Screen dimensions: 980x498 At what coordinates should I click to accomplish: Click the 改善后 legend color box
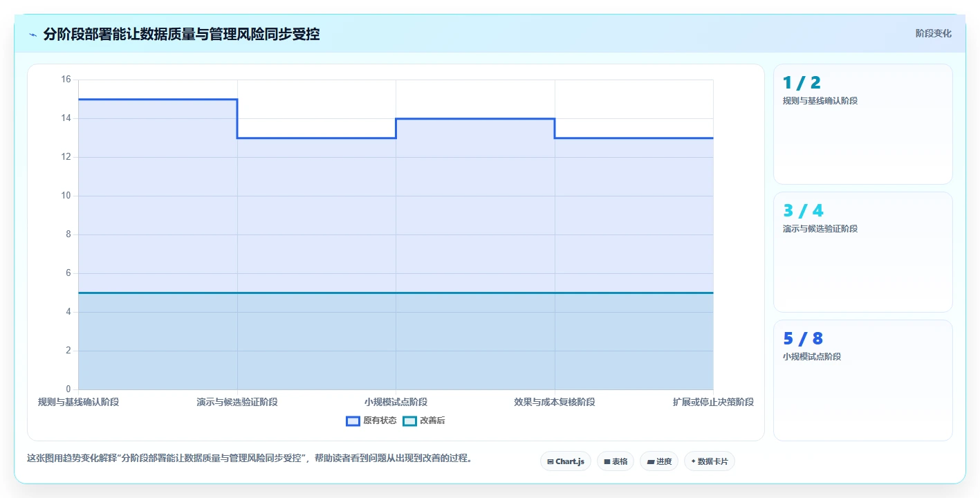409,421
